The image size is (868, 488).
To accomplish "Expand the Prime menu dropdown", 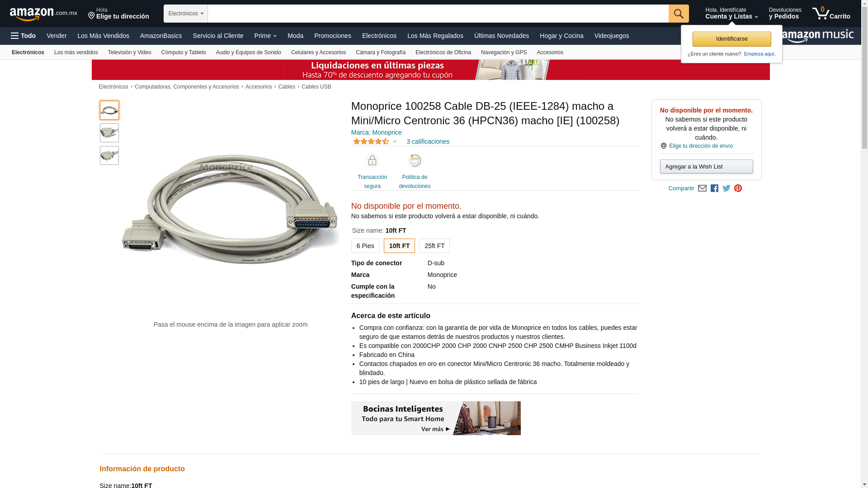I will (265, 36).
